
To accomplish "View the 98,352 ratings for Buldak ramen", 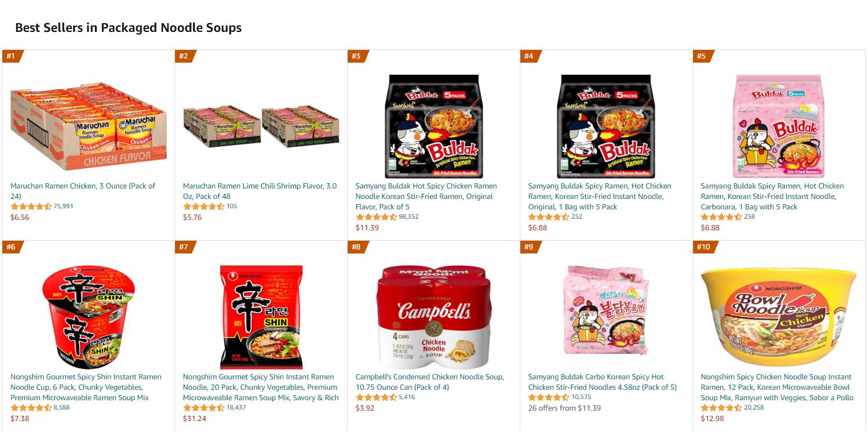I will (x=409, y=216).
